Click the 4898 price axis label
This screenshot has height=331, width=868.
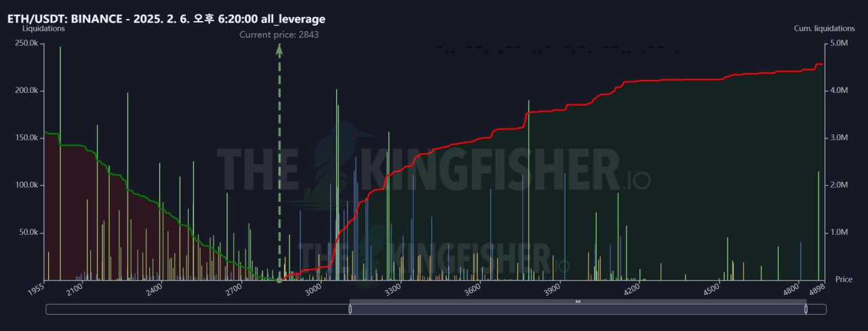pyautogui.click(x=816, y=290)
